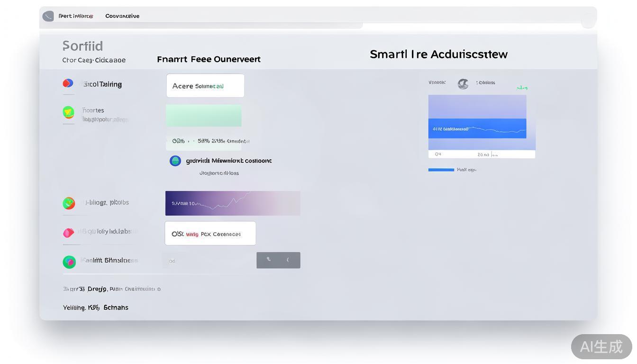
Task: Click the gray globe icon in the right panel
Action: point(463,84)
